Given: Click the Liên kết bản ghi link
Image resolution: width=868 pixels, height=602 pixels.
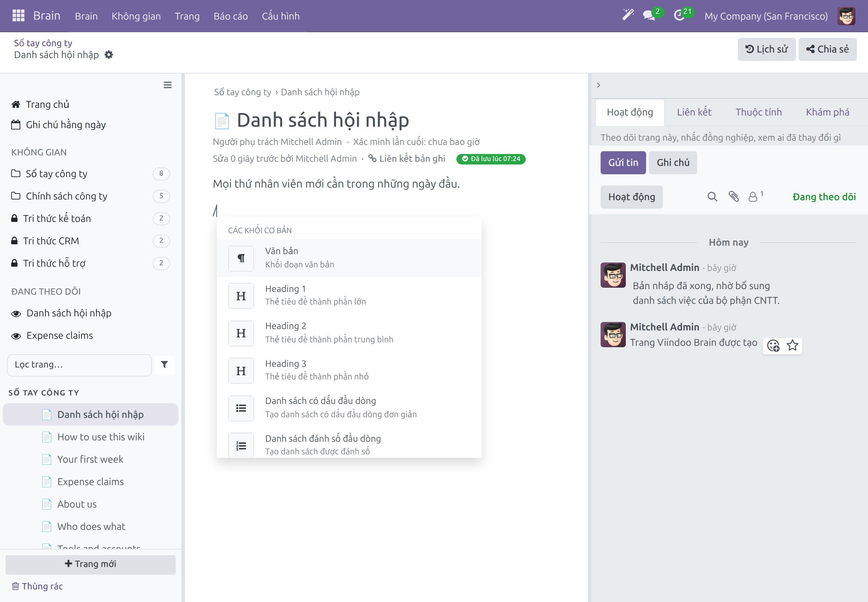Looking at the screenshot, I should click(x=407, y=159).
